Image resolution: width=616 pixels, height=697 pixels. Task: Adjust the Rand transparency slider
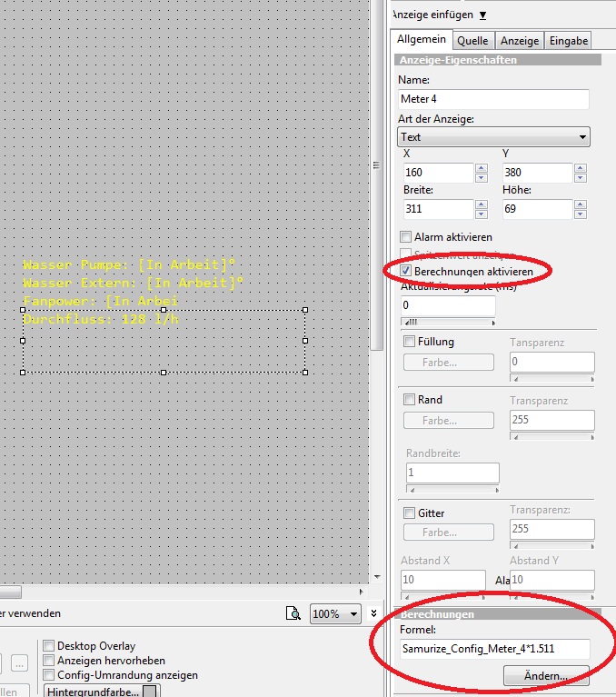coord(552,437)
